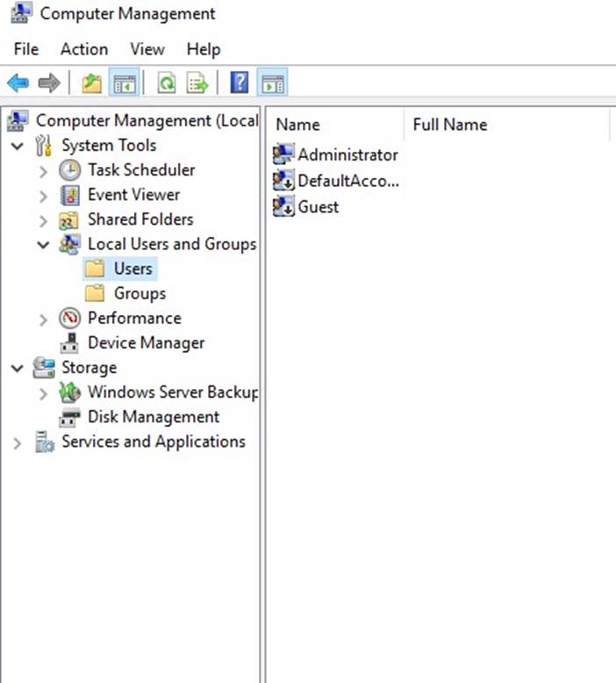The height and width of the screenshot is (683, 616).
Task: Select Task Scheduler in the tree
Action: (x=141, y=170)
